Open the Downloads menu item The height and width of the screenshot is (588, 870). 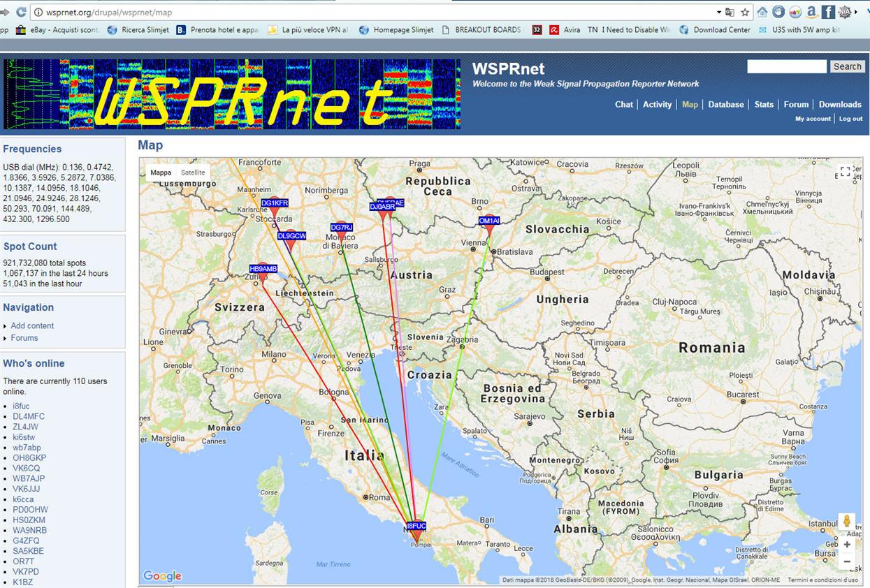840,104
